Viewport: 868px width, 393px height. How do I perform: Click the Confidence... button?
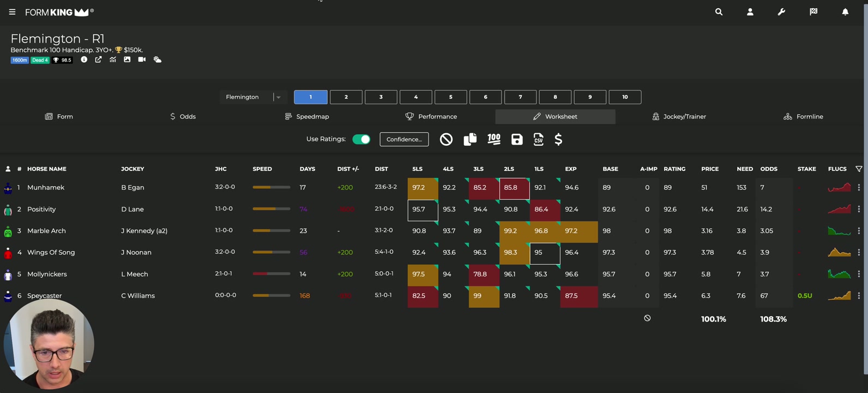pos(404,140)
